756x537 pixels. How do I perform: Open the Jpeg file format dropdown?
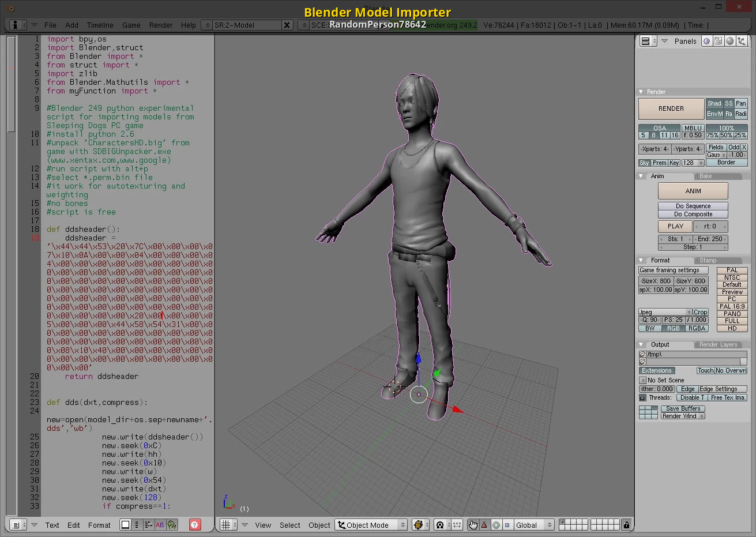665,312
